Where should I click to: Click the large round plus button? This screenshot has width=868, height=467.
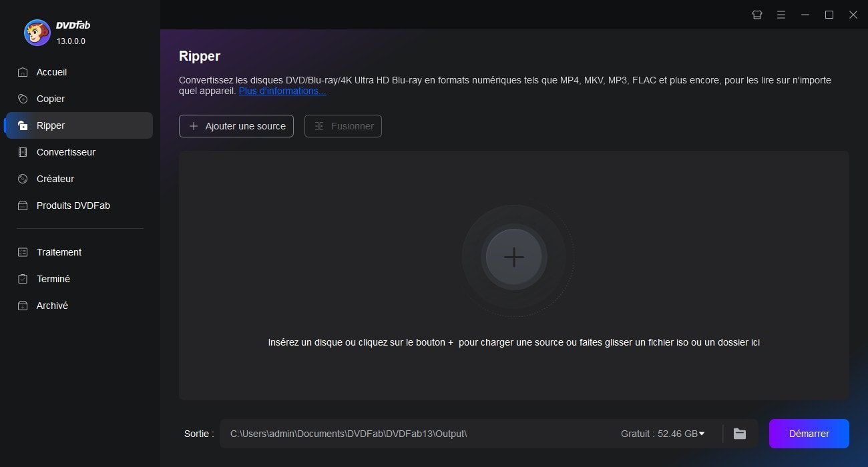click(x=514, y=257)
